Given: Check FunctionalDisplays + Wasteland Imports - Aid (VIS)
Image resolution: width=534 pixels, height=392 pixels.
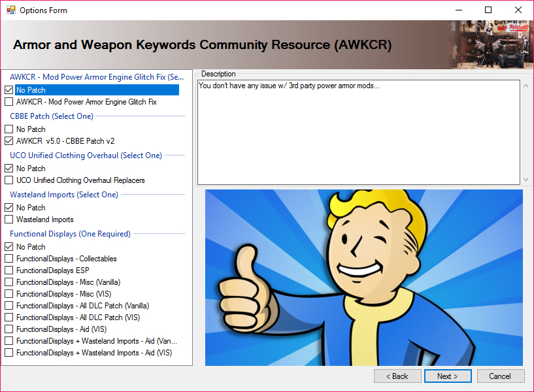Looking at the screenshot, I should click(x=9, y=353).
